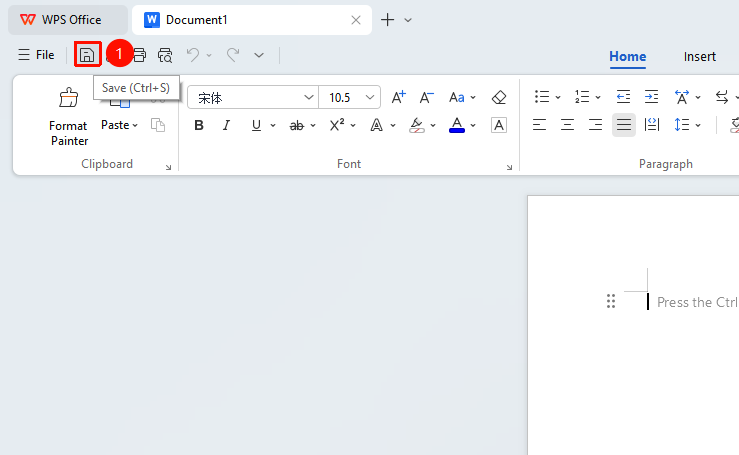Switch to the Home ribbon tab
This screenshot has width=739, height=455.
coord(627,57)
